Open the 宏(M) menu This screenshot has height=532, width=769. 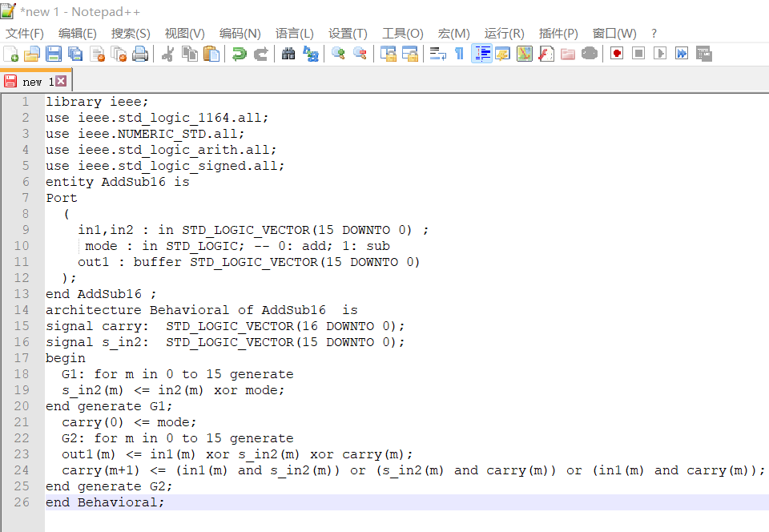tap(453, 34)
